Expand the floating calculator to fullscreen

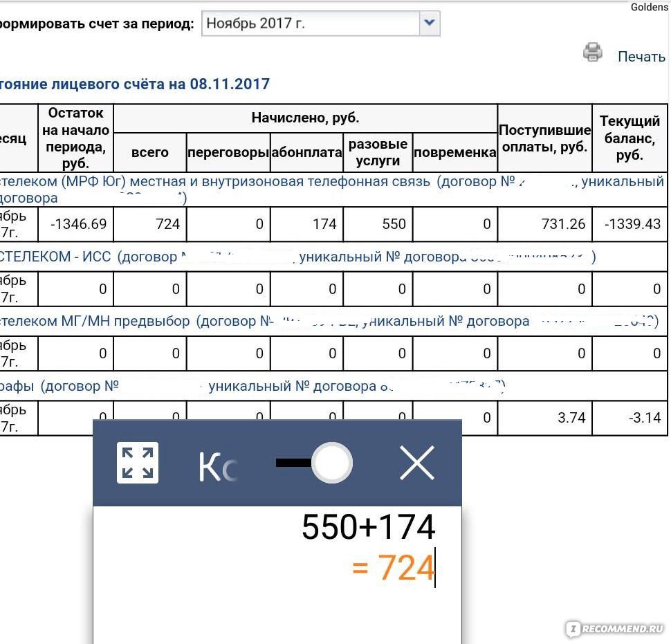(x=138, y=463)
